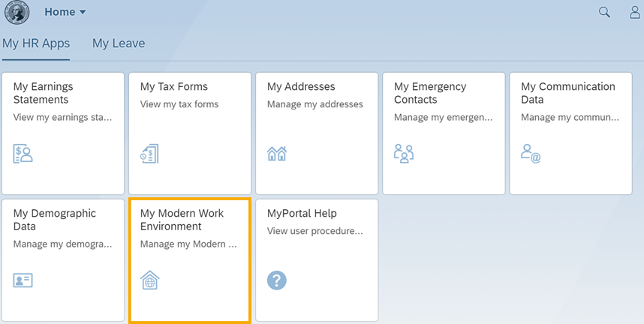Click the state seal logo

click(x=17, y=13)
